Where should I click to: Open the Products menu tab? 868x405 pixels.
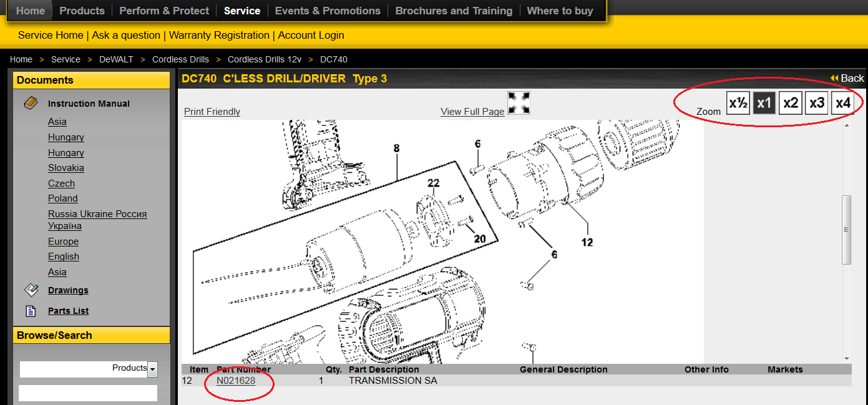pos(82,11)
